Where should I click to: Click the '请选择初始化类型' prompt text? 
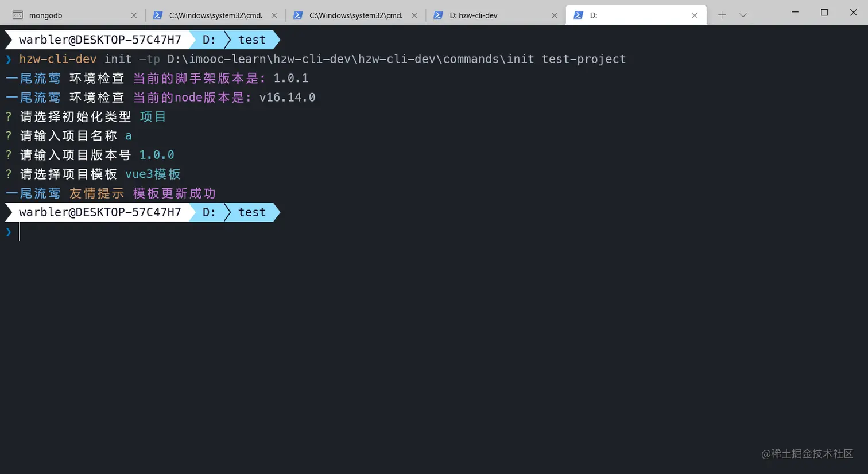click(76, 116)
